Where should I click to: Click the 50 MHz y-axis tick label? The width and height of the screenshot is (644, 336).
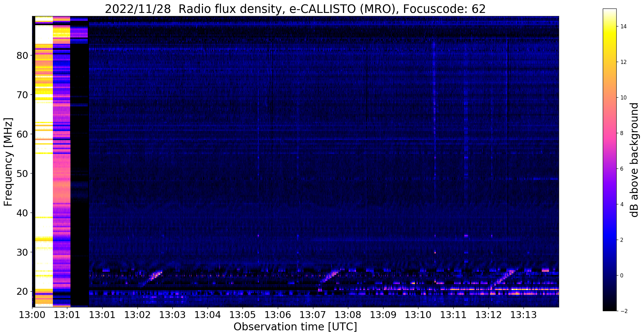tap(22, 174)
